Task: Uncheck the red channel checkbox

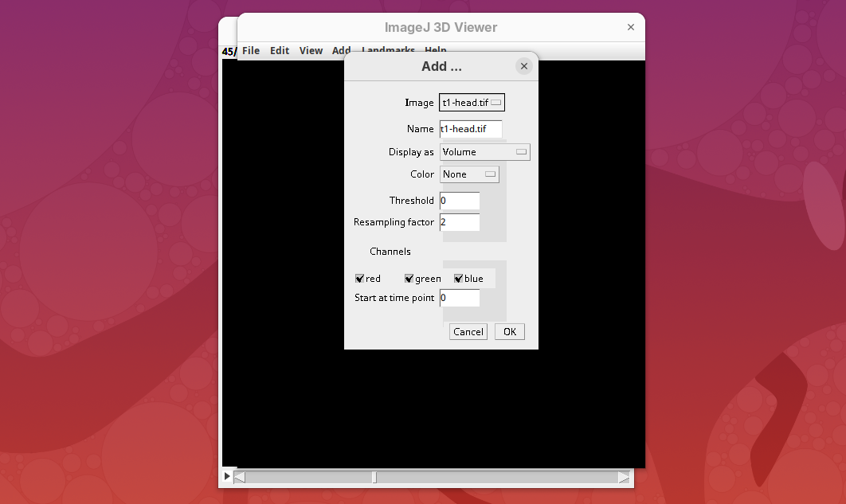Action: click(360, 279)
